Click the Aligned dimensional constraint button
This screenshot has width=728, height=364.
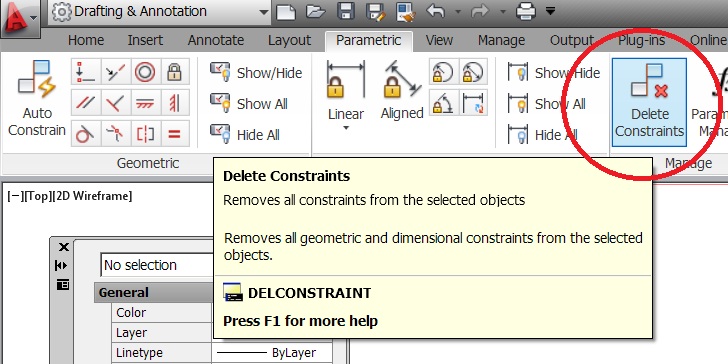402,90
